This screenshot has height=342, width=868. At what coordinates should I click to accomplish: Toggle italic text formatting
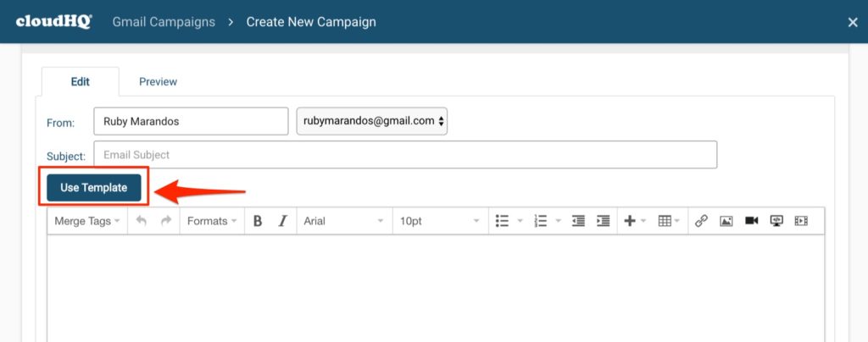tap(283, 221)
